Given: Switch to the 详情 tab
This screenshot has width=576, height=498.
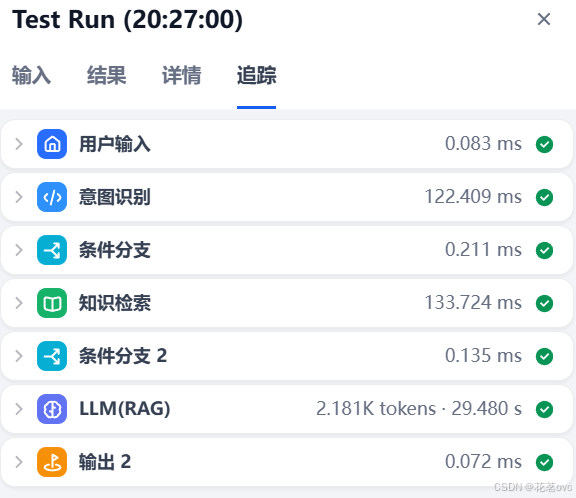Looking at the screenshot, I should pos(181,75).
